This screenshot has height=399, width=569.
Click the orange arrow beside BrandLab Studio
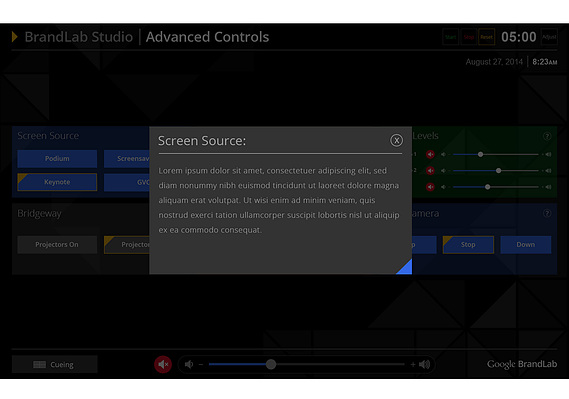coord(15,37)
